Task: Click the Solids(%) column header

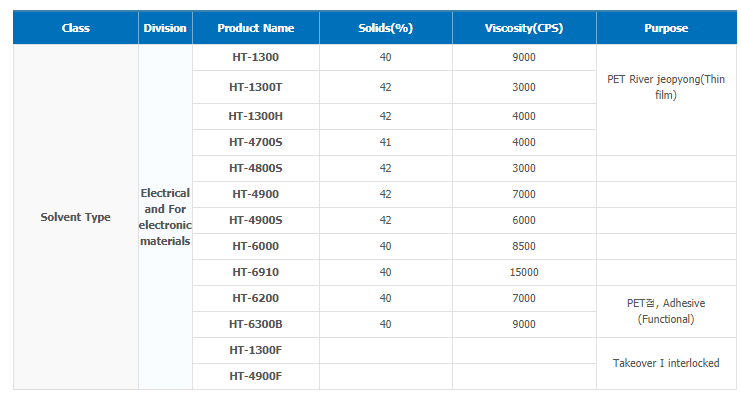Action: point(386,28)
